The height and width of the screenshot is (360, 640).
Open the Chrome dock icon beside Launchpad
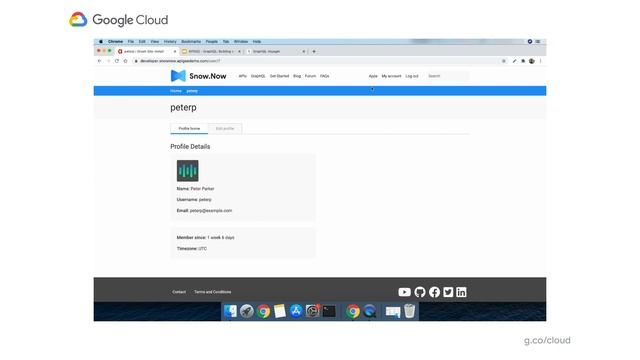pyautogui.click(x=263, y=311)
